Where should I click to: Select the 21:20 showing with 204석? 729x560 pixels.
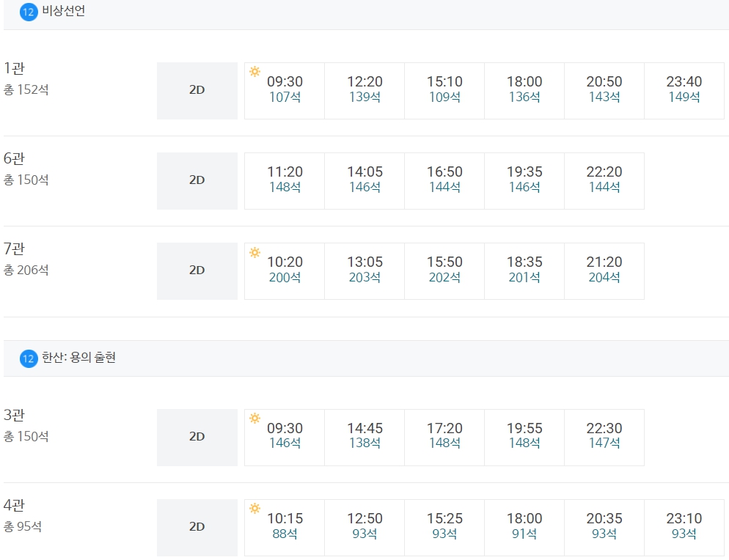(x=604, y=271)
